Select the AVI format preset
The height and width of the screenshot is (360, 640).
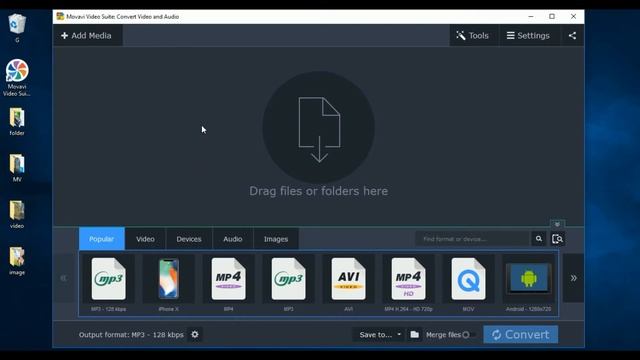349,284
